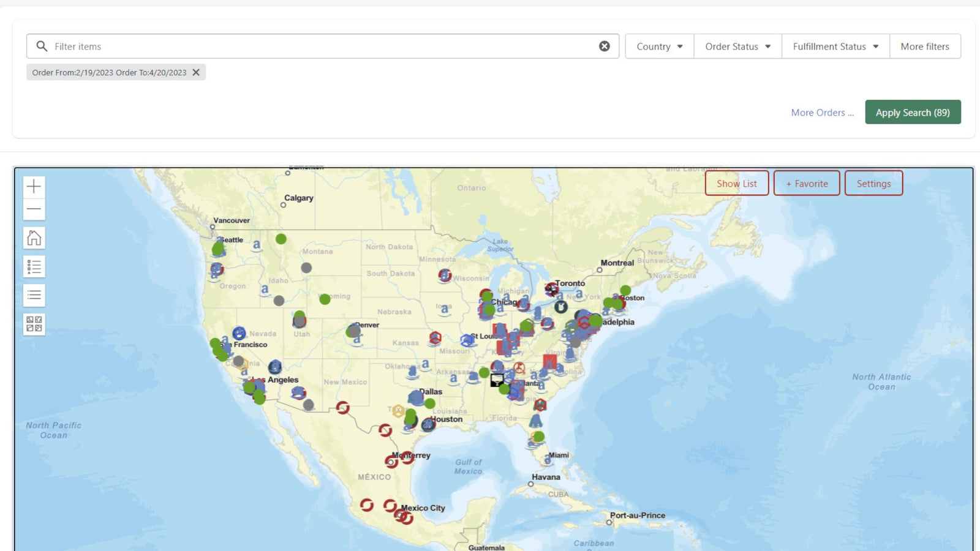
Task: Zoom out on the map
Action: pos(34,209)
